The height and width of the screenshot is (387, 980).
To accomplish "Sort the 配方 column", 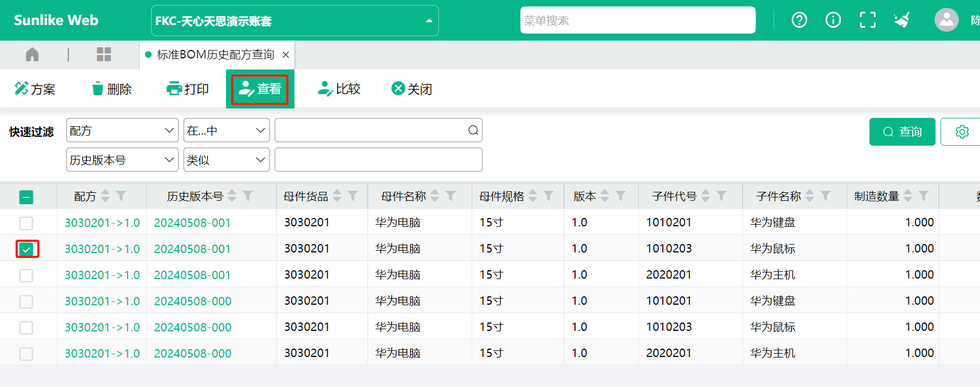I will [105, 196].
